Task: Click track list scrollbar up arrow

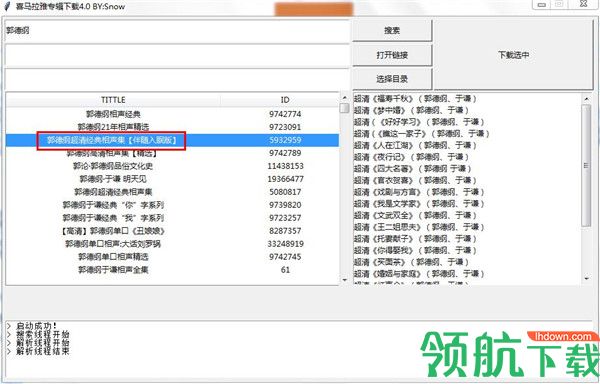Action: pyautogui.click(x=587, y=99)
